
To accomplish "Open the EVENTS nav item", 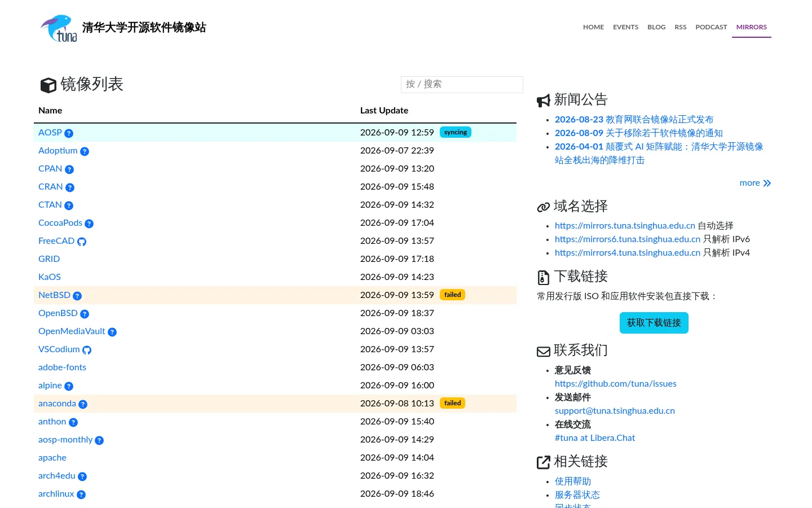I will tap(626, 27).
